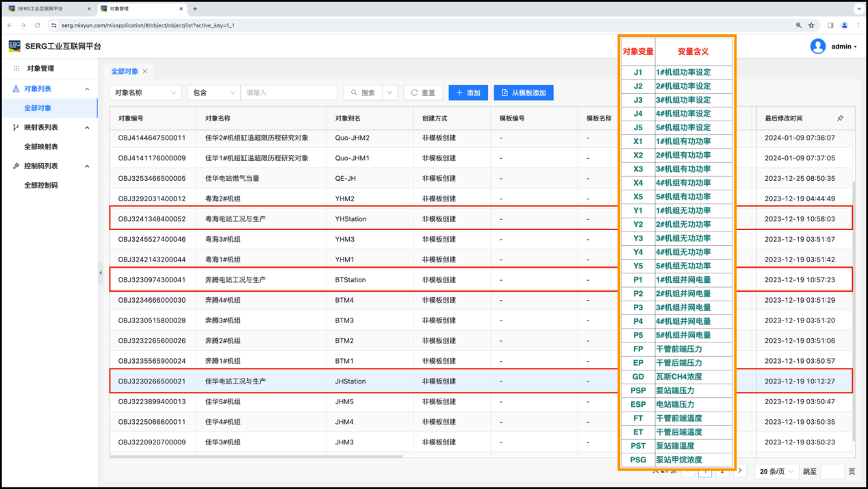This screenshot has width=868, height=489.
Task: Click the 对象管理 grid menu icon
Action: coord(16,68)
